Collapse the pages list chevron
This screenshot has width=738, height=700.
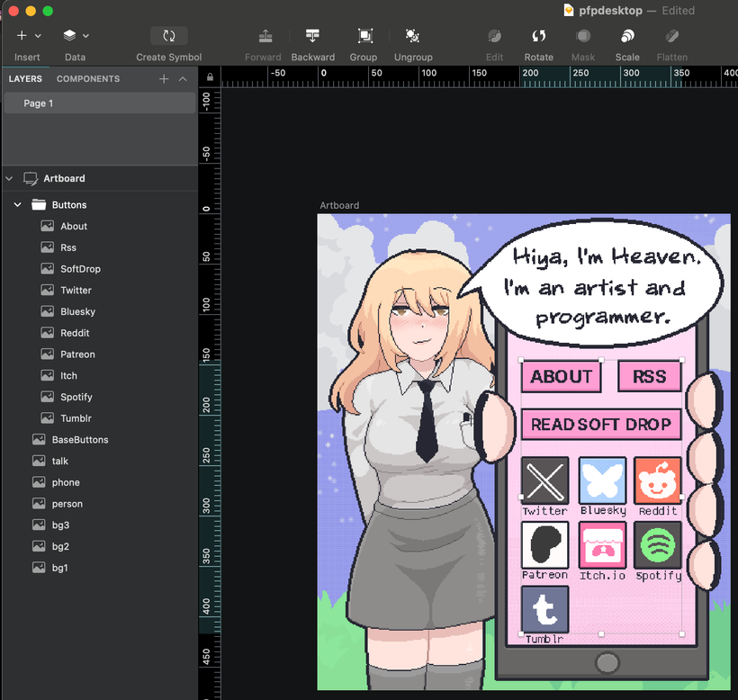(x=183, y=79)
